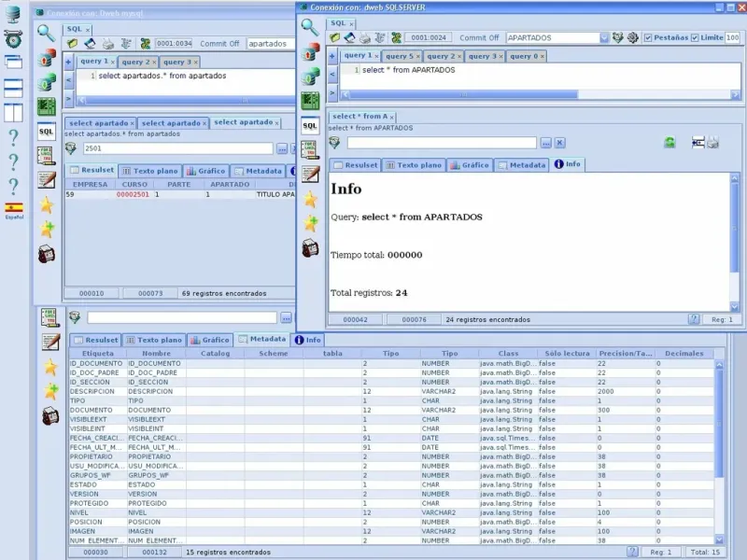
Task: Select the PROPIETARIO row in Metadata table
Action: pos(391,456)
